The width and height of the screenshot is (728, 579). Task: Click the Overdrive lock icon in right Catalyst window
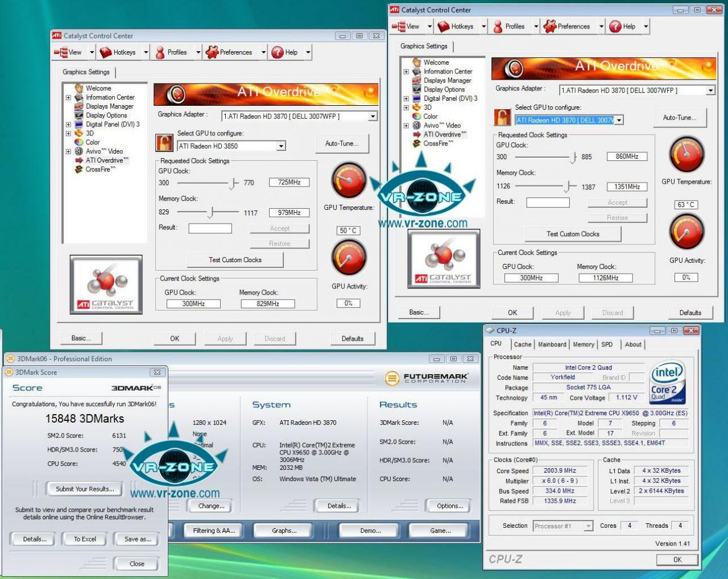click(502, 117)
